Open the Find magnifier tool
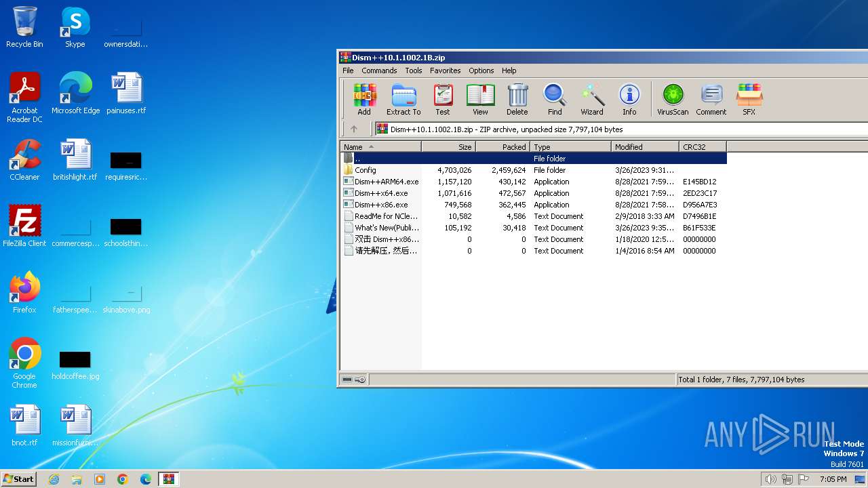Screen dimensions: 868x488 pos(555,99)
